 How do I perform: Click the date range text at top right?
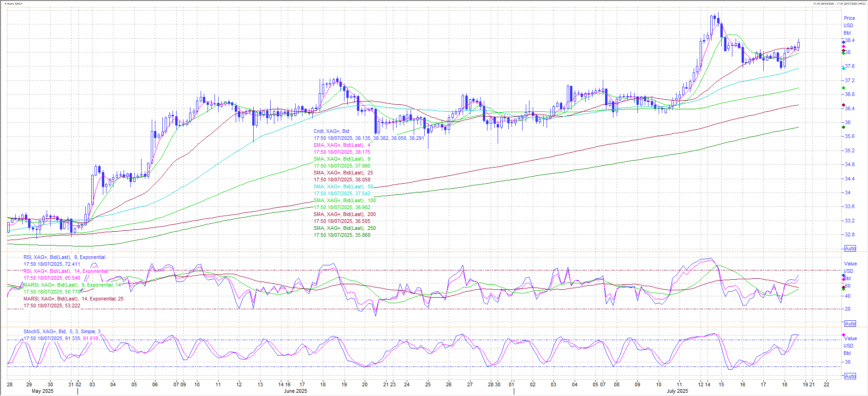click(840, 4)
